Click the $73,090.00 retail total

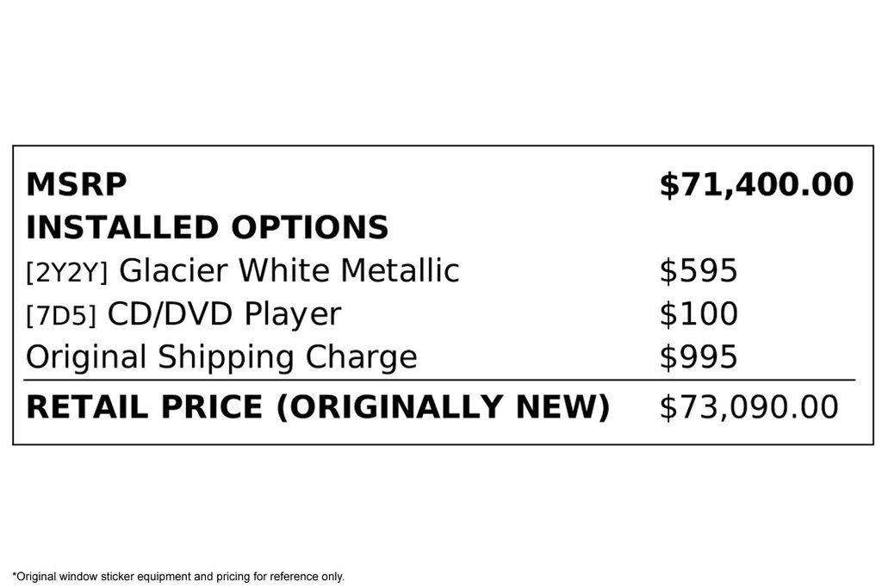[748, 407]
